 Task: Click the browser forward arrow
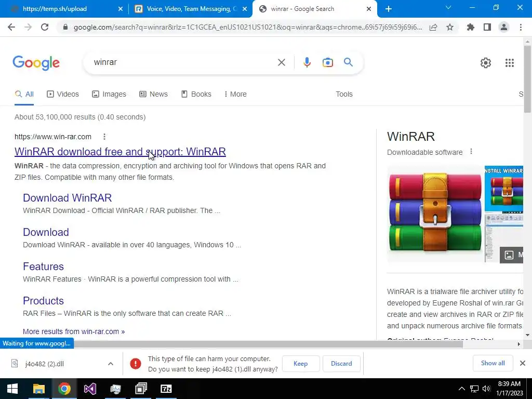[28, 27]
